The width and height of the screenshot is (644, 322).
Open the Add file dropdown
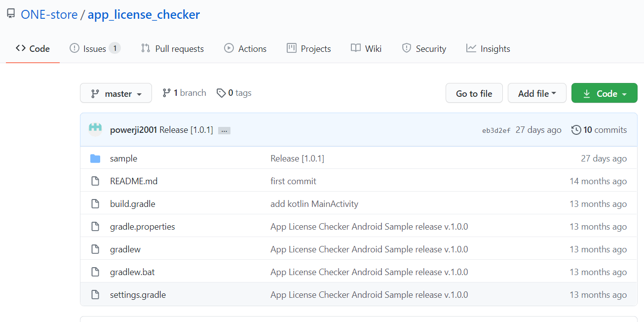point(537,93)
